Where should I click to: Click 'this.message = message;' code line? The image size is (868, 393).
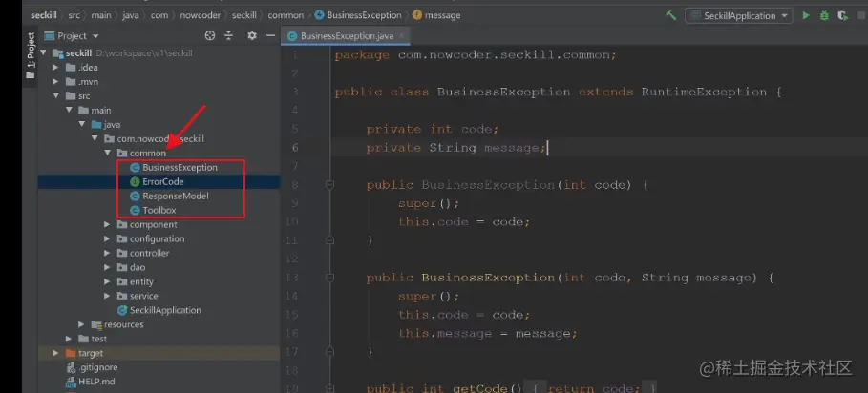click(488, 333)
